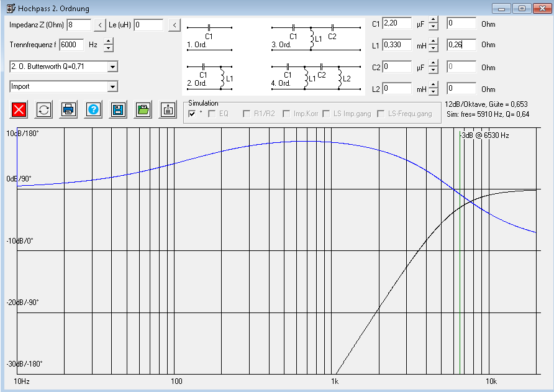Increase Trennfrequenz with the up arrow
The width and height of the screenshot is (554, 392).
click(109, 42)
